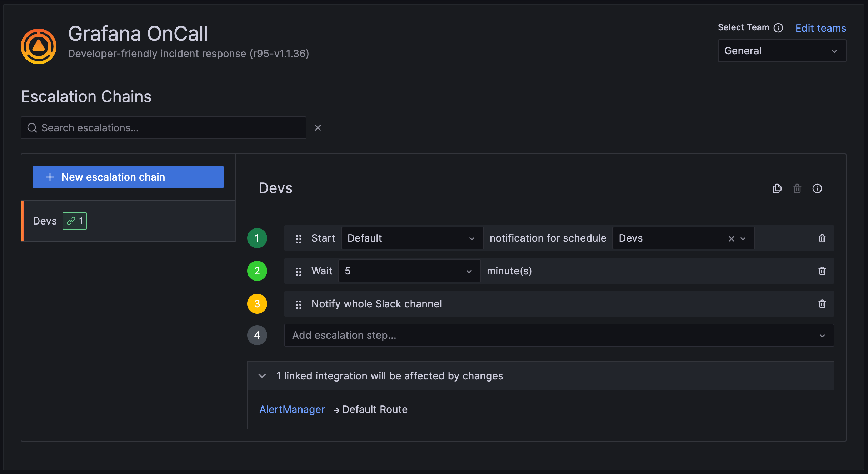This screenshot has width=868, height=474.
Task: Open the Select Team info icon
Action: click(779, 27)
